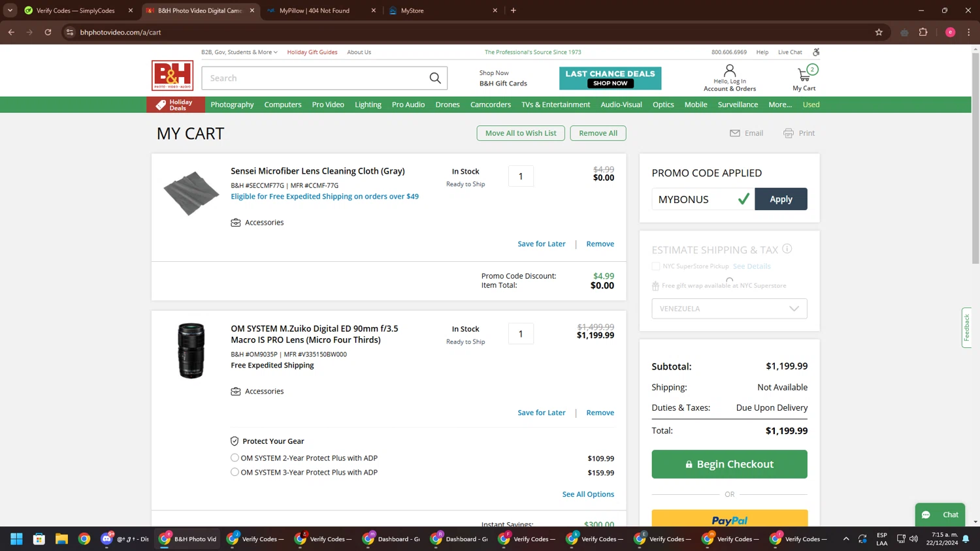Check NYC SuperStore Pickup checkbox
Viewport: 980px width, 551px height.
tap(656, 266)
